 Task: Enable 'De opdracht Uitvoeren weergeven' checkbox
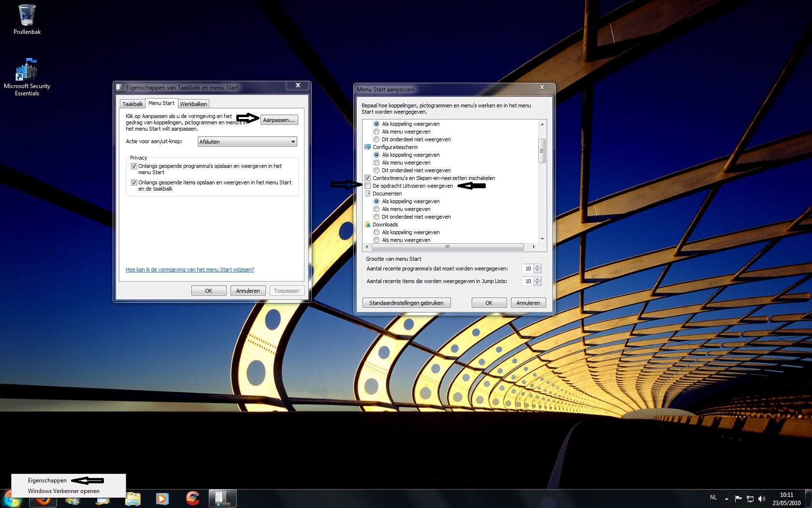[367, 186]
